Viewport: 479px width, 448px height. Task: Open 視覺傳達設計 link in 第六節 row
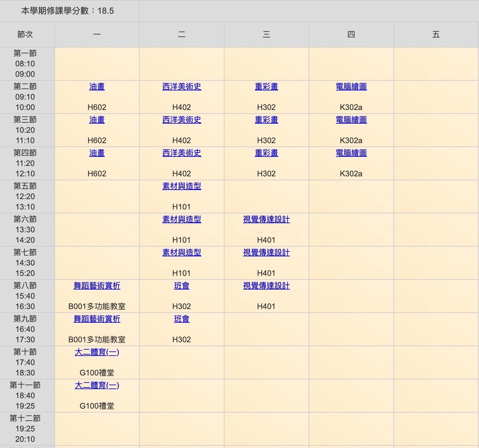[267, 219]
